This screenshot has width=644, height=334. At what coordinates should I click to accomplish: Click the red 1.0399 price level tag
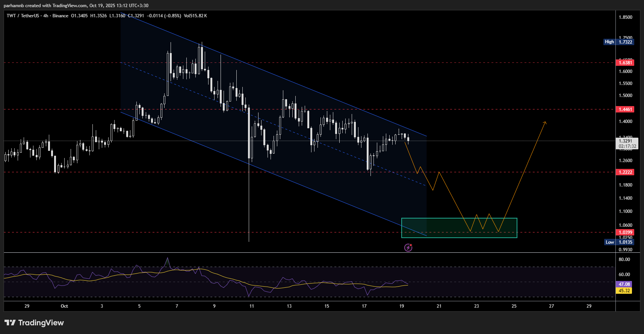(625, 232)
